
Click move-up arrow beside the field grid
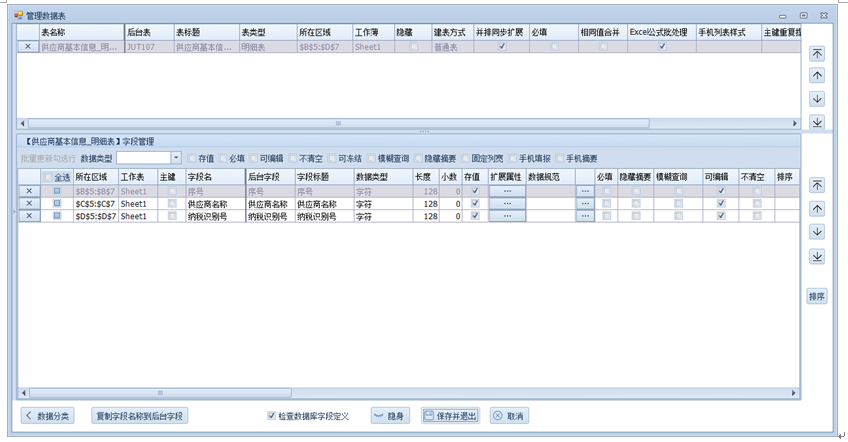click(817, 208)
